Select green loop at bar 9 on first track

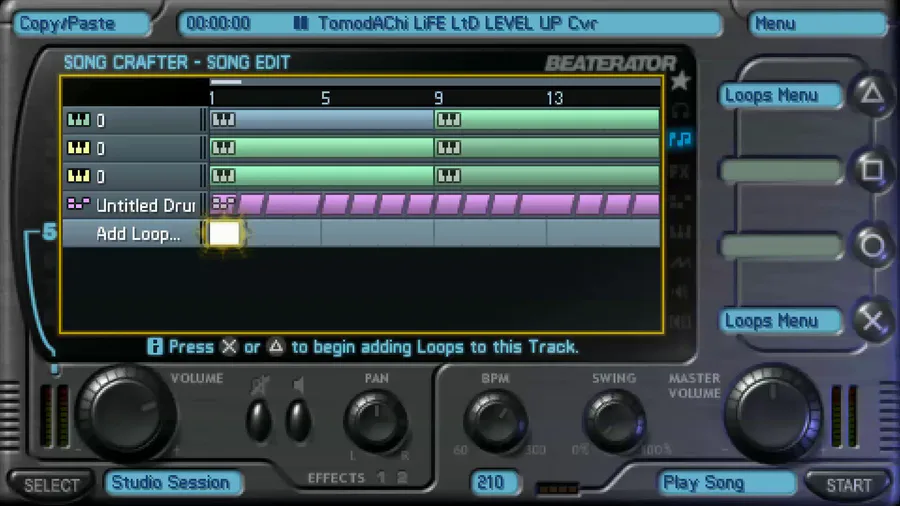(546, 119)
